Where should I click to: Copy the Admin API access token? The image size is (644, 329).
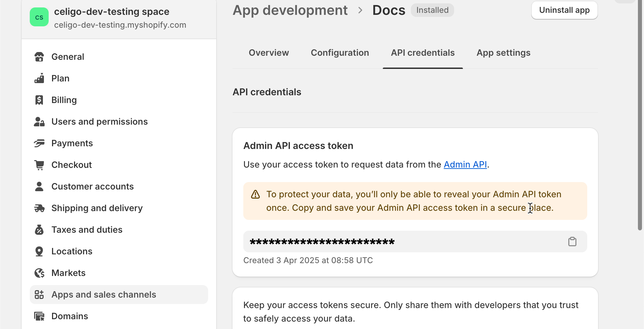click(x=572, y=242)
